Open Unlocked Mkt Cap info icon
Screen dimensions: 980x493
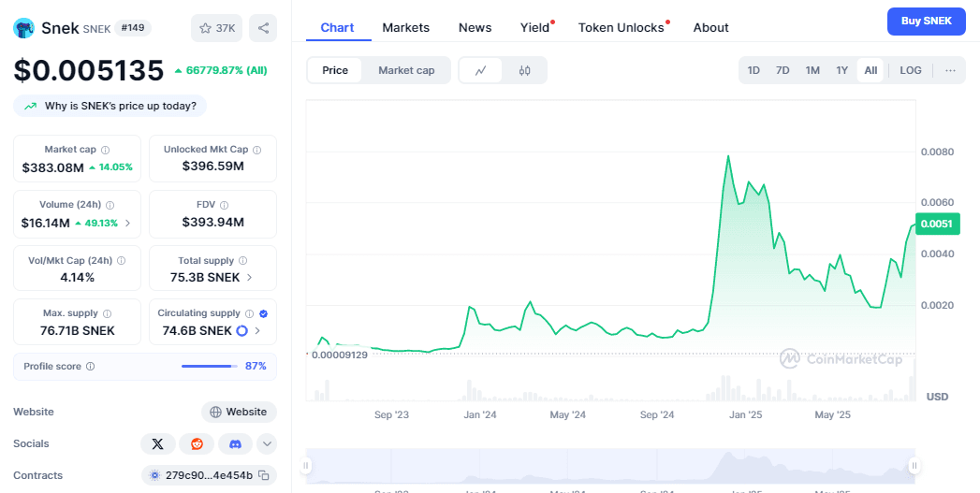point(256,150)
